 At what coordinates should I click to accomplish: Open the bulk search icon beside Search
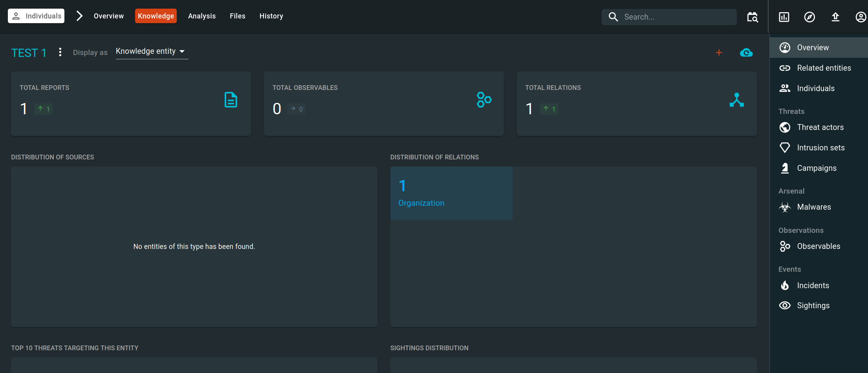click(x=753, y=17)
